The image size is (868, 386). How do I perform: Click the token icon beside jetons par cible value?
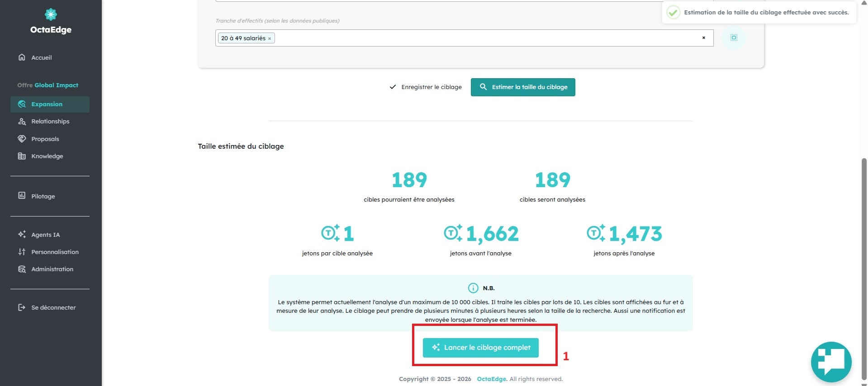click(331, 233)
